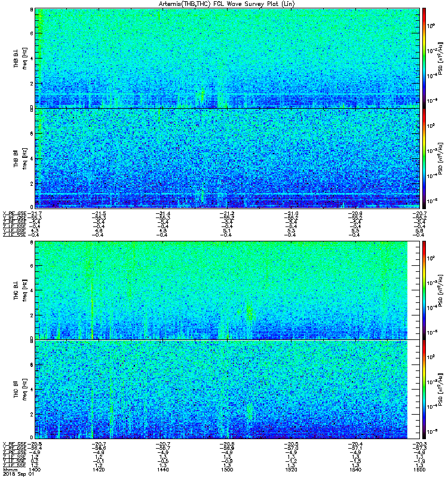448x478 pixels.
Task: Click the THB B-perpendicular PSD color bar
Action: [424, 58]
